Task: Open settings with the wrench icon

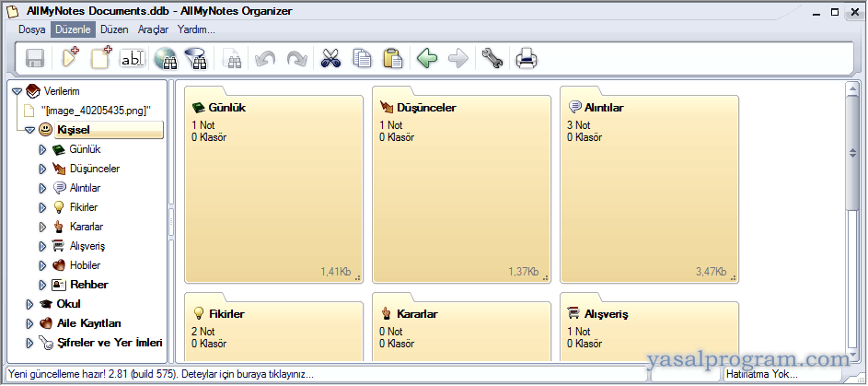Action: click(492, 59)
